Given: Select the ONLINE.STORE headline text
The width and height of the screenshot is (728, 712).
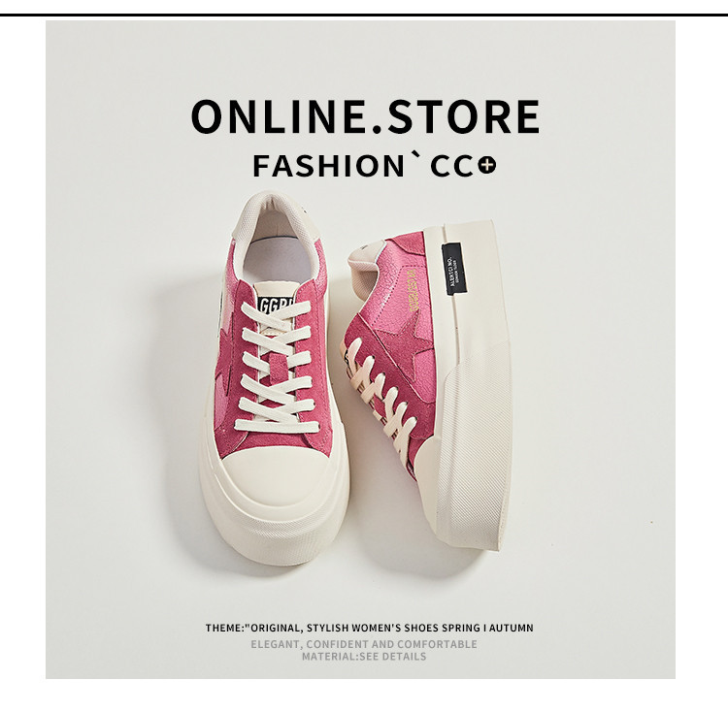Looking at the screenshot, I should pos(365,116).
